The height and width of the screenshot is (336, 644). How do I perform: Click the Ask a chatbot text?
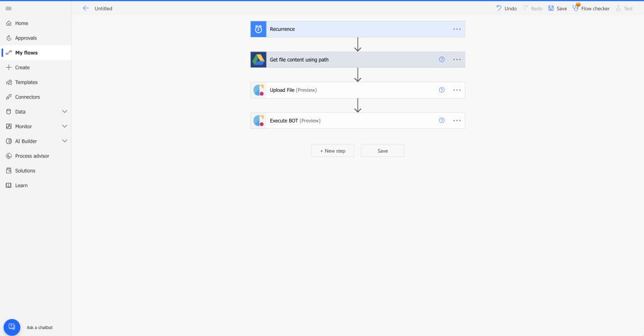coord(40,327)
